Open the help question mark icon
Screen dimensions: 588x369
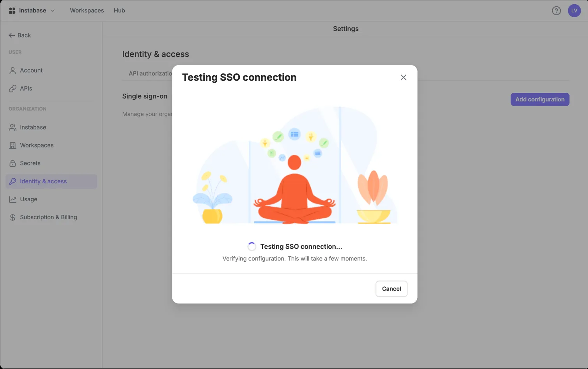click(x=556, y=11)
